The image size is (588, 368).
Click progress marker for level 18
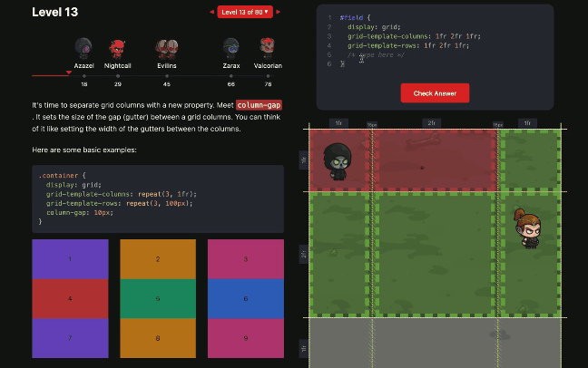(x=84, y=76)
